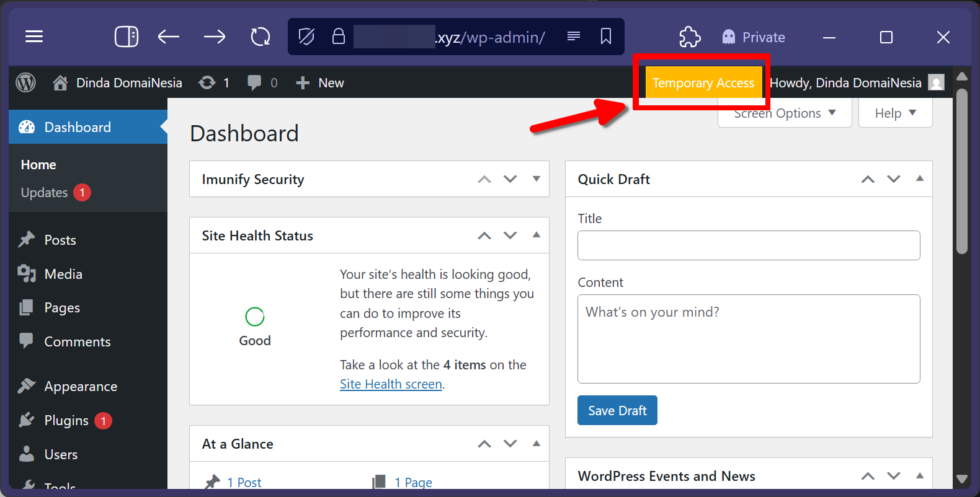Viewport: 980px width, 497px height.
Task: Expand the Screen Options dropdown
Action: pyautogui.click(x=785, y=113)
